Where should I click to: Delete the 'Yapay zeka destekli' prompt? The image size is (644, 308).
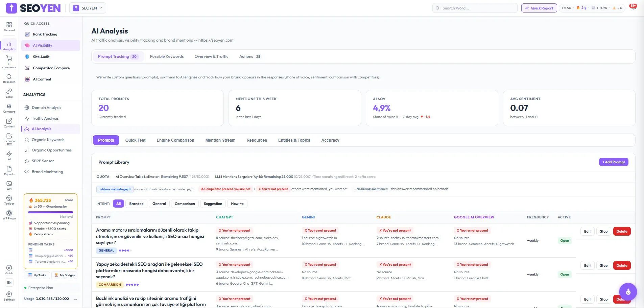pos(622,266)
